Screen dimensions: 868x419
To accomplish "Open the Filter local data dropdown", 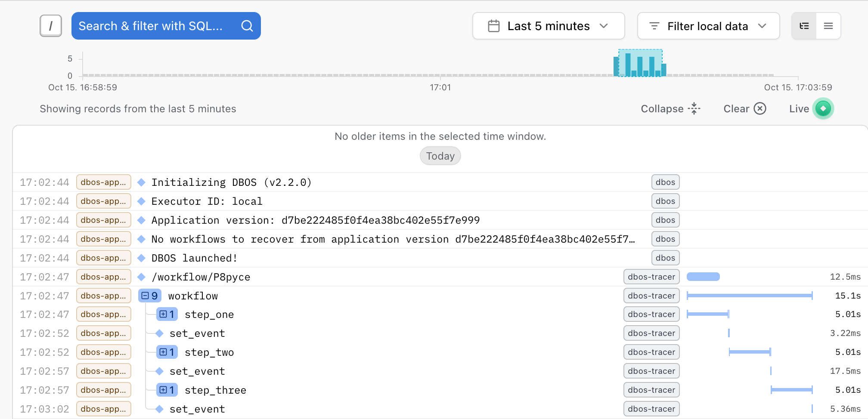I will click(x=708, y=26).
